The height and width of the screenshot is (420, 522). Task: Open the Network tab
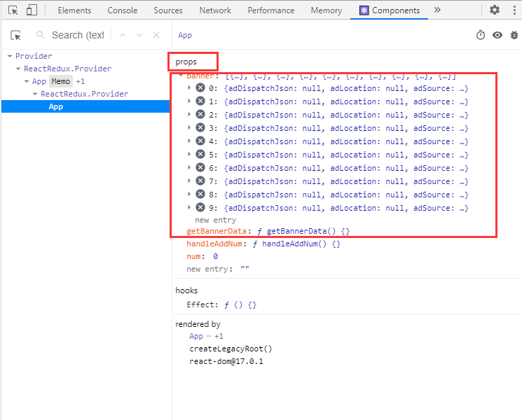click(215, 10)
